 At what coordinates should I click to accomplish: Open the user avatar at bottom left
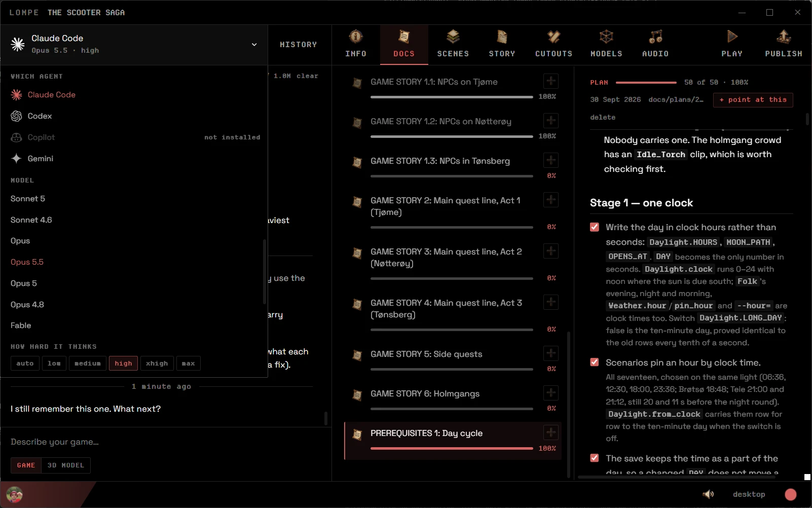14,494
